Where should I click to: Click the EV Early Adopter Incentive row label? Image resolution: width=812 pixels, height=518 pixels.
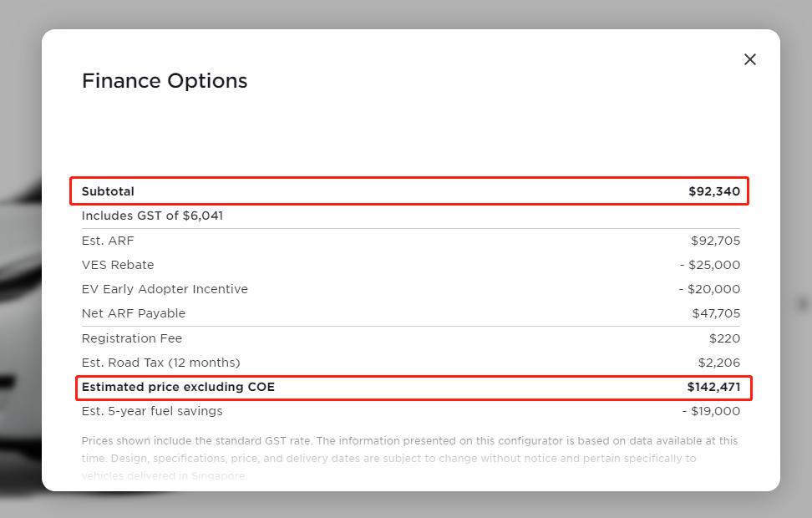[x=165, y=289]
